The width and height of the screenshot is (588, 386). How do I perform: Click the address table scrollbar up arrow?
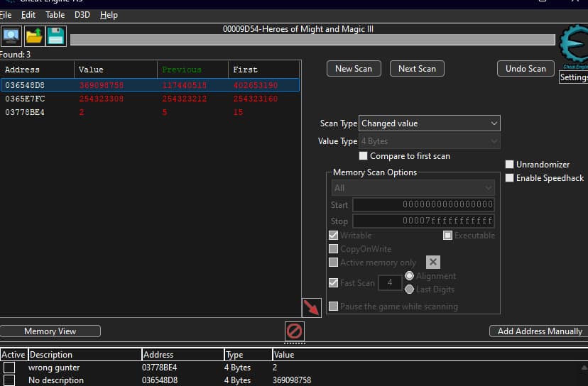click(x=584, y=368)
